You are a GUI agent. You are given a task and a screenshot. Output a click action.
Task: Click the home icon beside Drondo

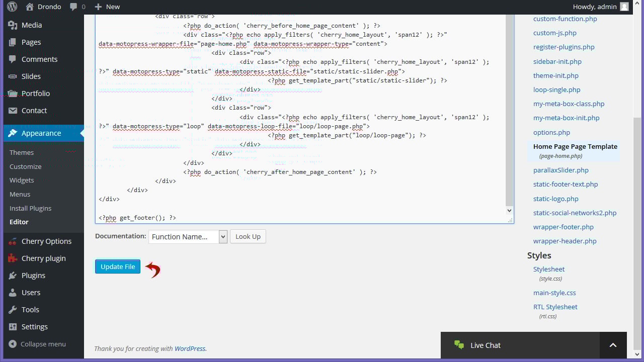(x=30, y=7)
